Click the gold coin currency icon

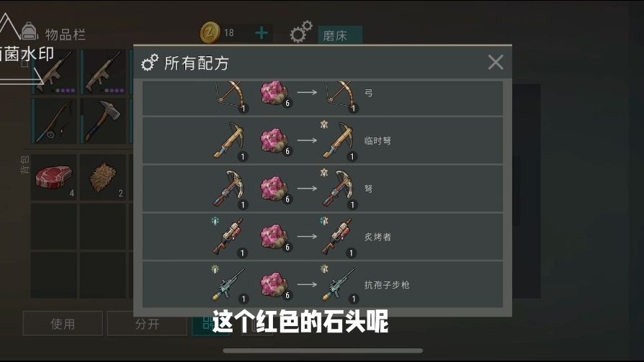[210, 33]
